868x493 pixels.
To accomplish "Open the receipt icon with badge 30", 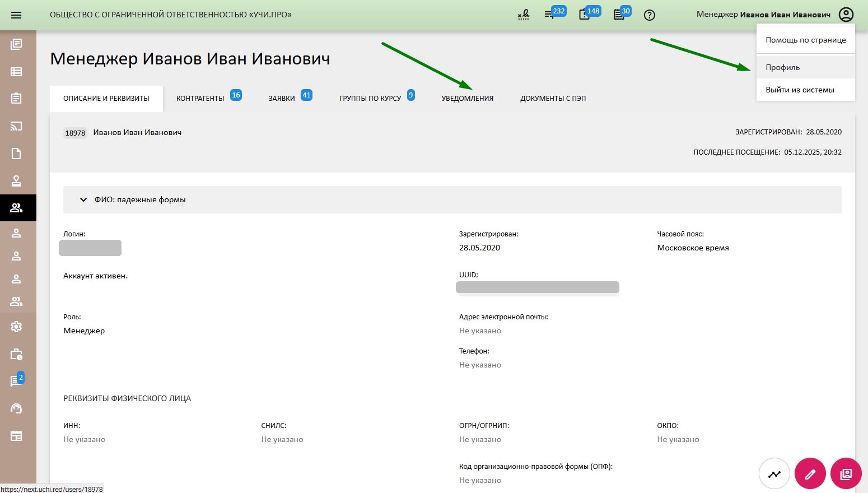I will tap(619, 15).
